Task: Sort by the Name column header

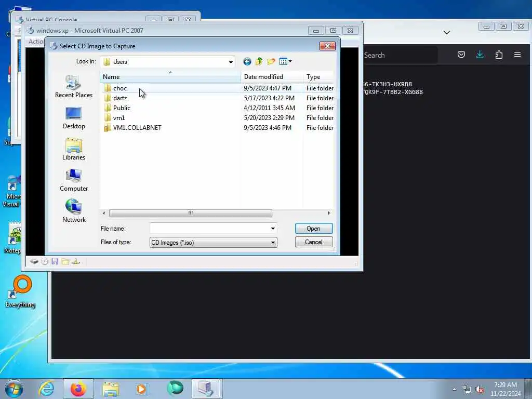Action: 170,77
